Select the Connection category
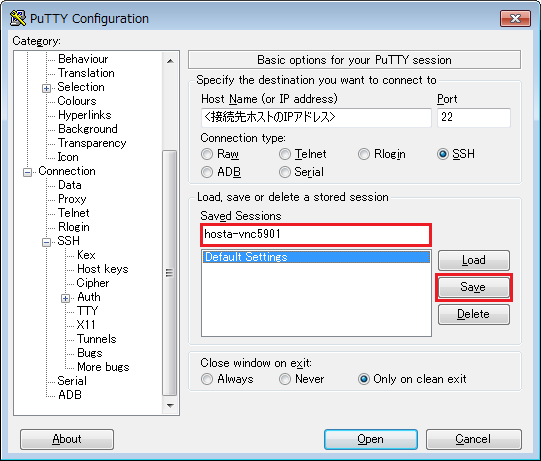 (x=67, y=171)
